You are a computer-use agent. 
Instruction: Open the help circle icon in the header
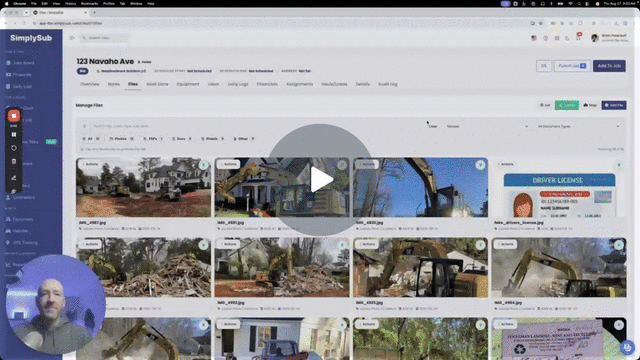coord(545,38)
